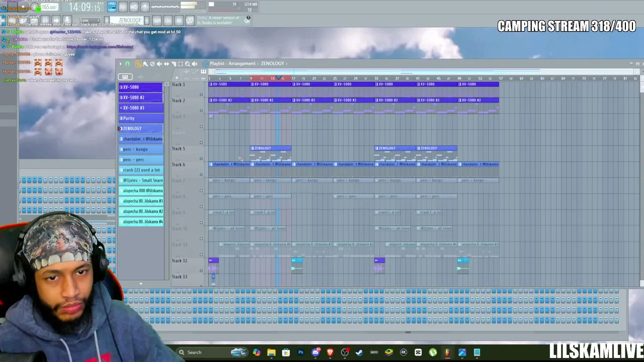The width and height of the screenshot is (644, 362).
Task: Select Purity pattern in picker
Action: 141,118
